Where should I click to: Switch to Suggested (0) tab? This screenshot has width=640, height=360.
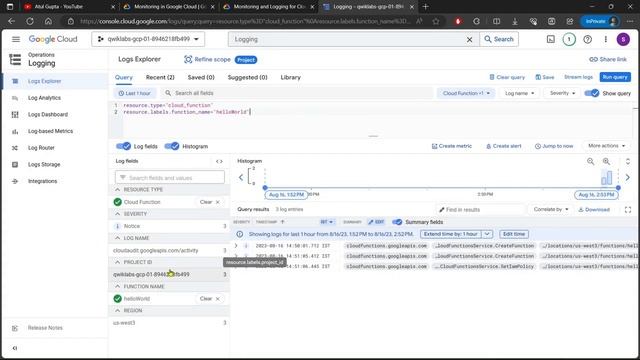point(247,77)
